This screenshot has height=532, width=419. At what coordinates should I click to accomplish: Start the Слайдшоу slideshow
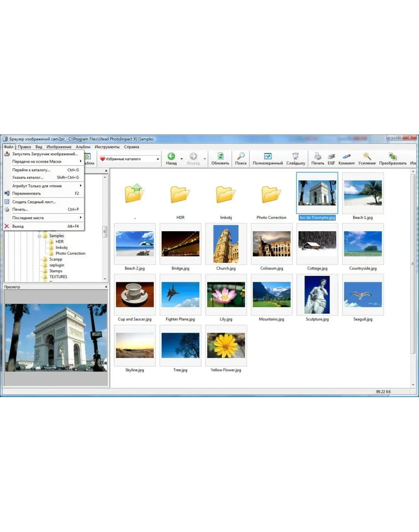click(296, 158)
